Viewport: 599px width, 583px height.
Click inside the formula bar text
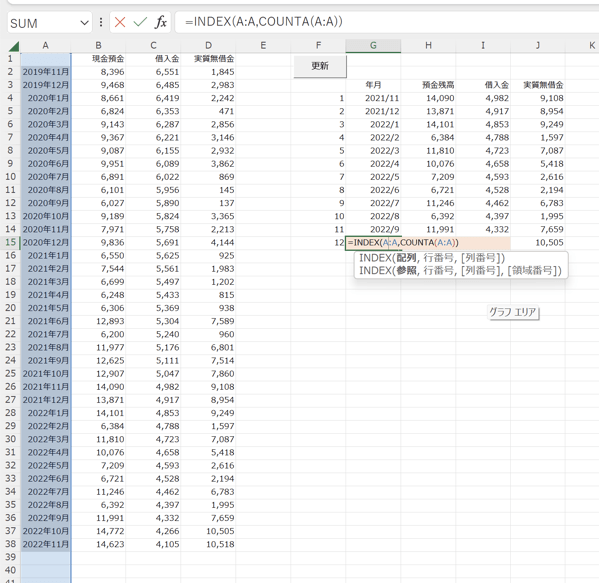coord(386,22)
